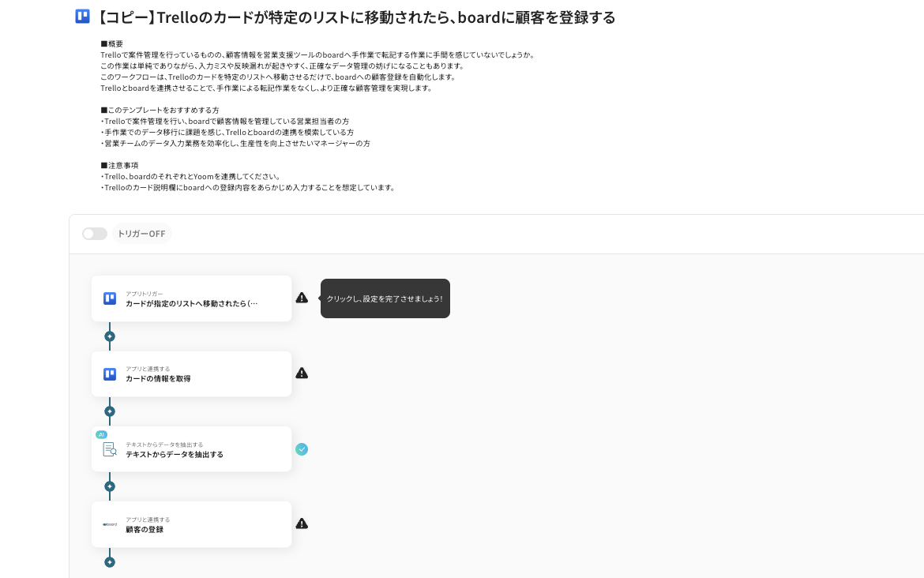924x578 pixels.
Task: Open the 顧客の登録 step
Action: tap(192, 524)
